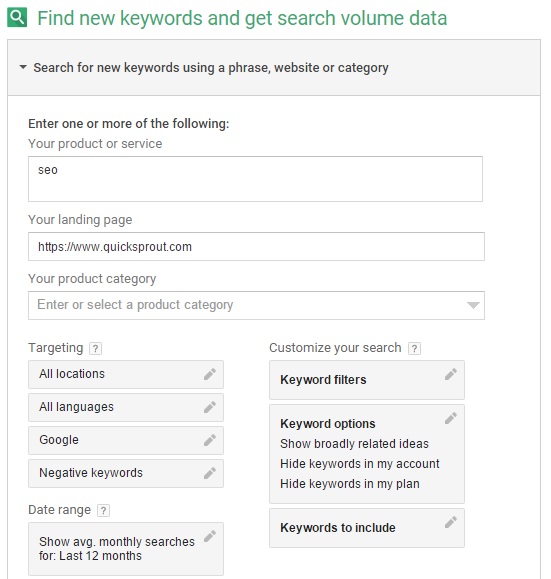Click Date range help question mark
This screenshot has height=579, width=551.
tap(103, 510)
